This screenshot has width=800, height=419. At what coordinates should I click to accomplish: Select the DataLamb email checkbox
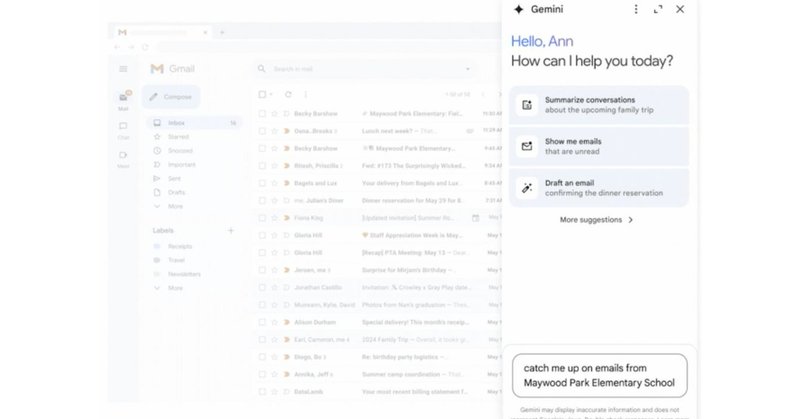262,391
